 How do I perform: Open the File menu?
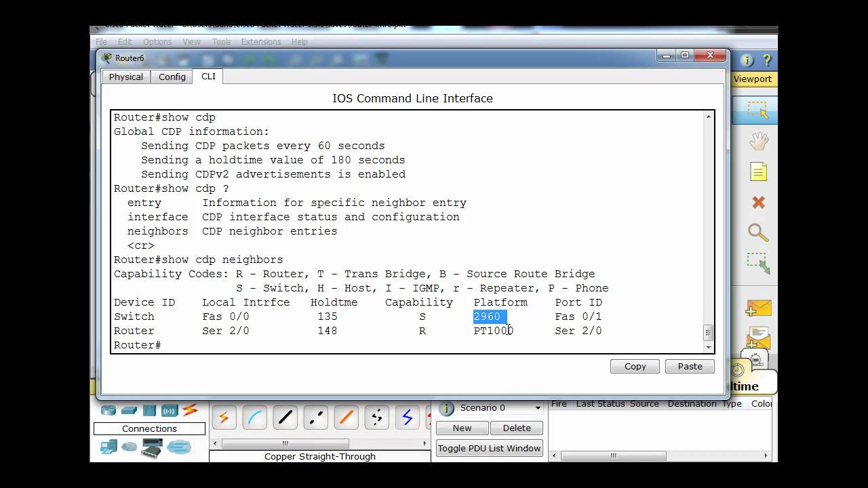point(101,41)
